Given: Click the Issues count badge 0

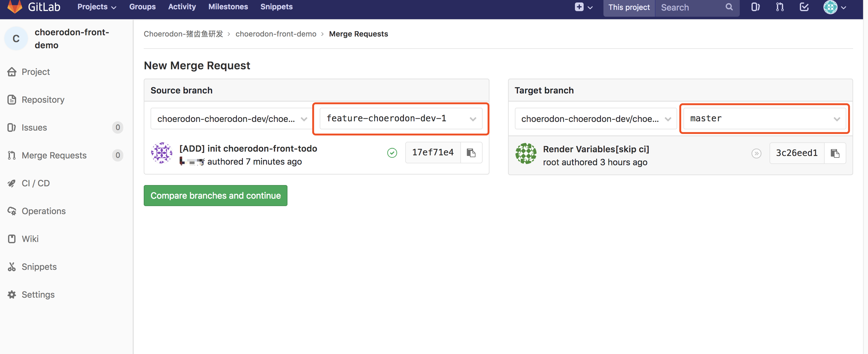Looking at the screenshot, I should pos(118,127).
